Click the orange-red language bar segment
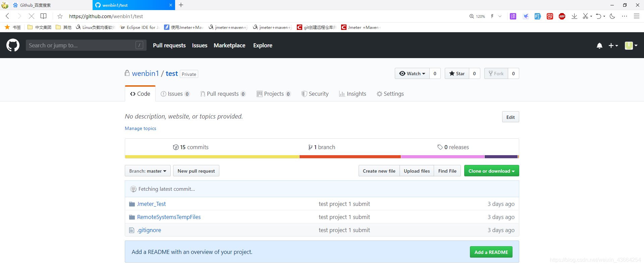The height and width of the screenshot is (266, 644). click(350, 157)
